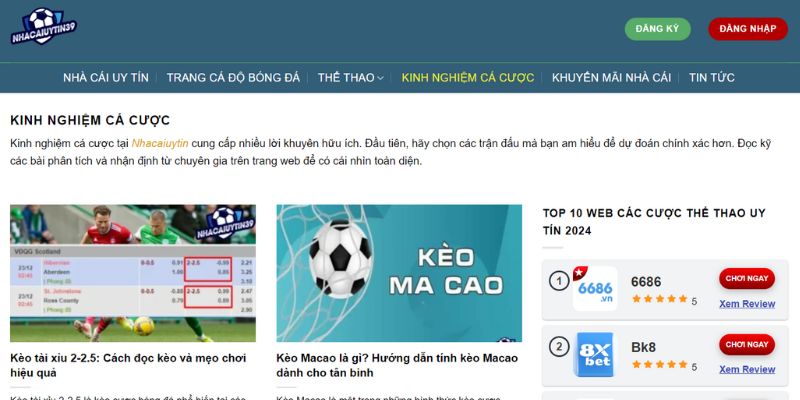Click the 6686 site name text
The image size is (800, 400).
[646, 282]
